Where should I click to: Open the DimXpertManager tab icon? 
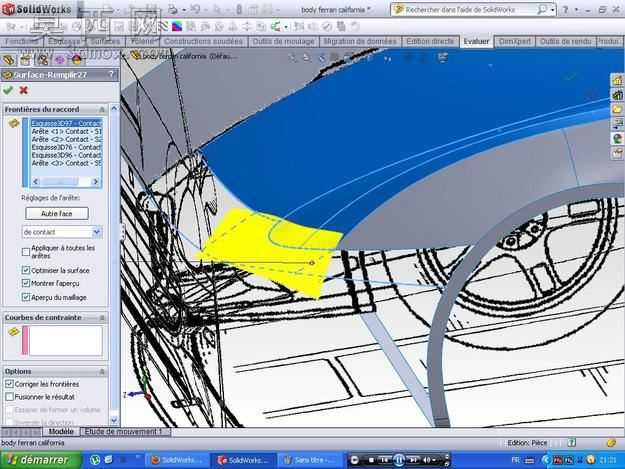(x=60, y=60)
